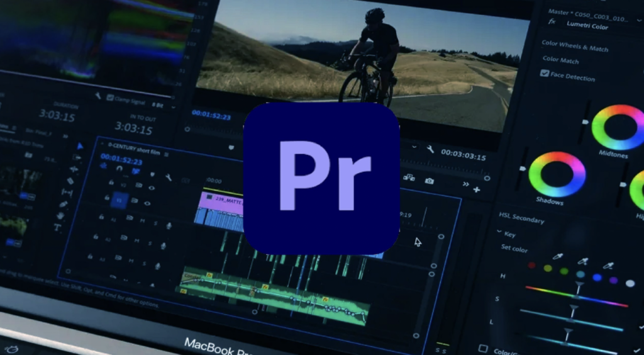Pick the remove-color eyedropper with minus
The width and height of the screenshot is (644, 355).
[x=608, y=266]
